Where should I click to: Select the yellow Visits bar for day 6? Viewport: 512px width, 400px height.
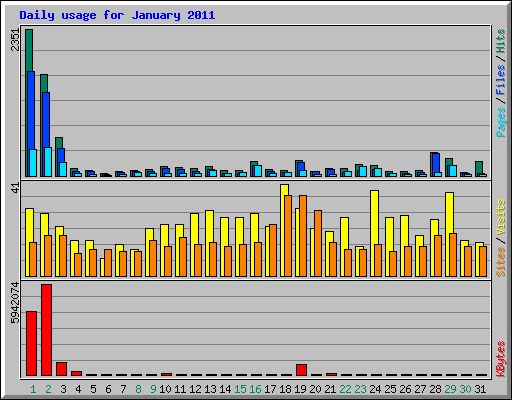102,267
